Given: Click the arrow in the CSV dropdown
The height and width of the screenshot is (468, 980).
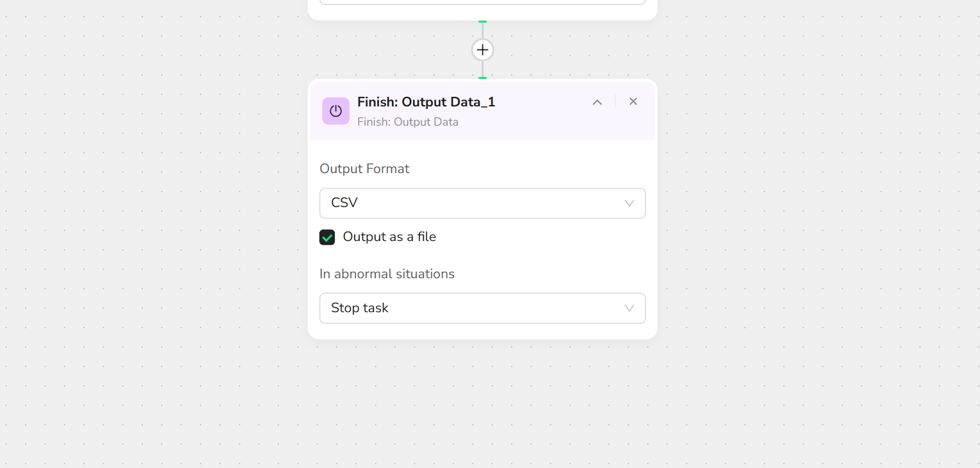Looking at the screenshot, I should [629, 203].
